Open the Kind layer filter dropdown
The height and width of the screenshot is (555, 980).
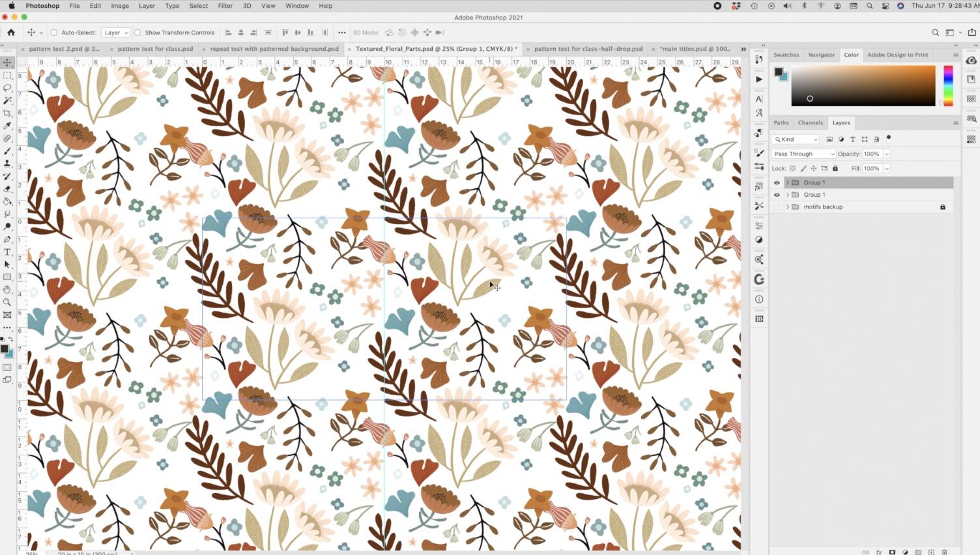[x=796, y=139]
